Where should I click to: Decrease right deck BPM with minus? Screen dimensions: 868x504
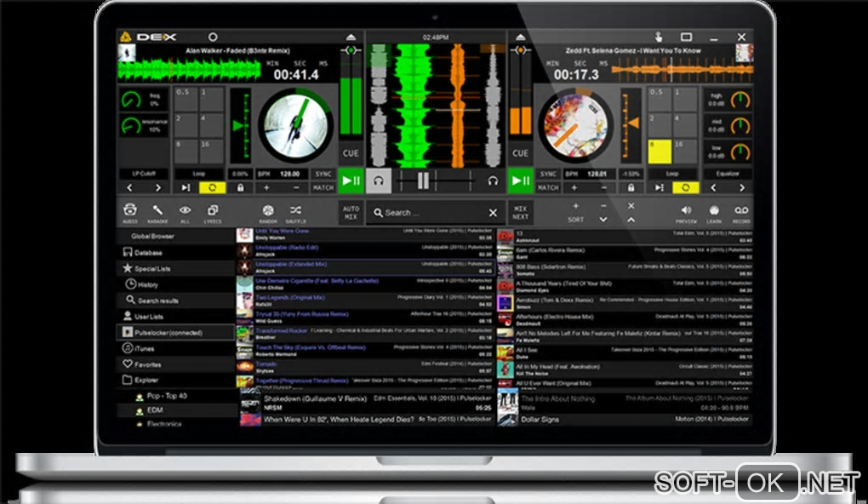tap(603, 188)
